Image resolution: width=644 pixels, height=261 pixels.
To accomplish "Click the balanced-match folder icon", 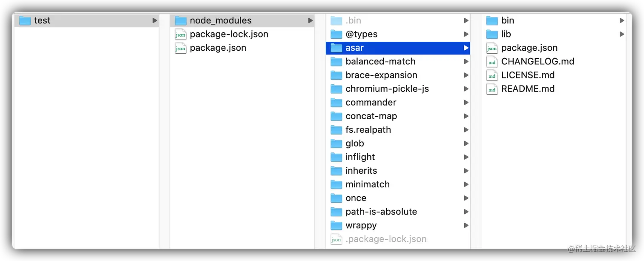I will [336, 61].
